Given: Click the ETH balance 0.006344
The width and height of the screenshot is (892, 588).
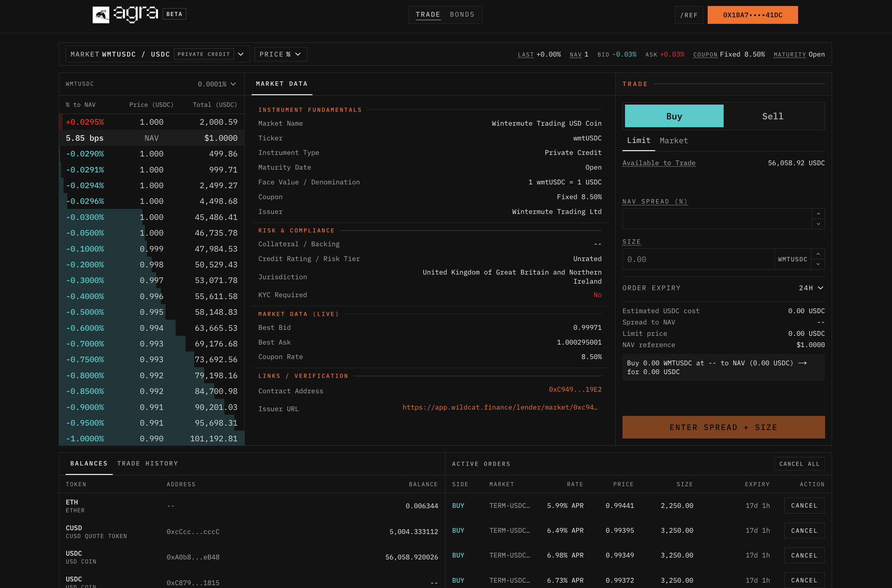Looking at the screenshot, I should (x=422, y=506).
